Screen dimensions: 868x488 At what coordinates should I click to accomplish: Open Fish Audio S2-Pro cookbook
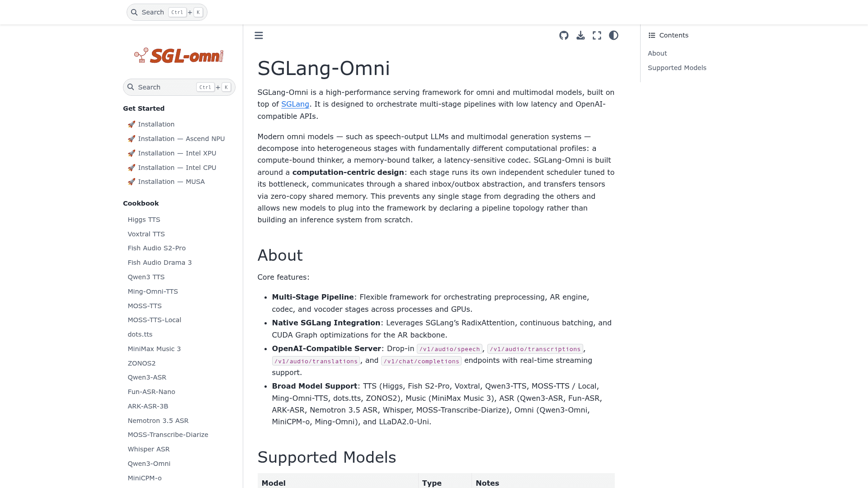coord(156,248)
